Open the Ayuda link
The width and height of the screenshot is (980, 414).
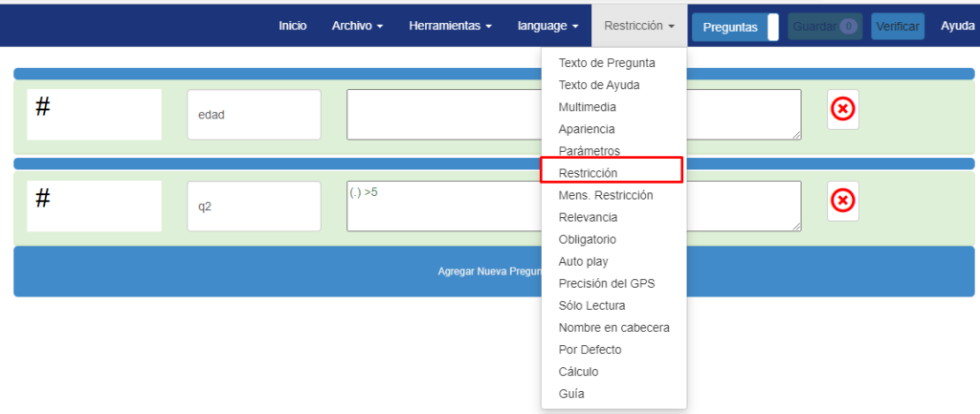[957, 26]
